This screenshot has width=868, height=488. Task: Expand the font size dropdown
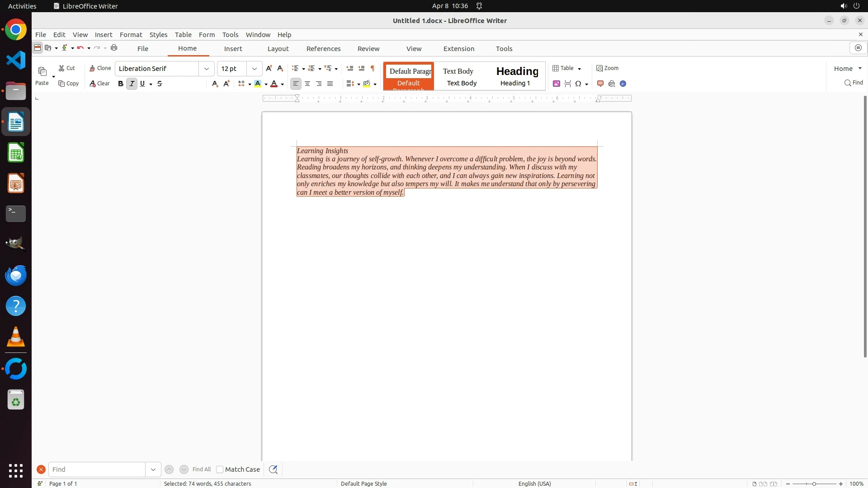point(255,69)
